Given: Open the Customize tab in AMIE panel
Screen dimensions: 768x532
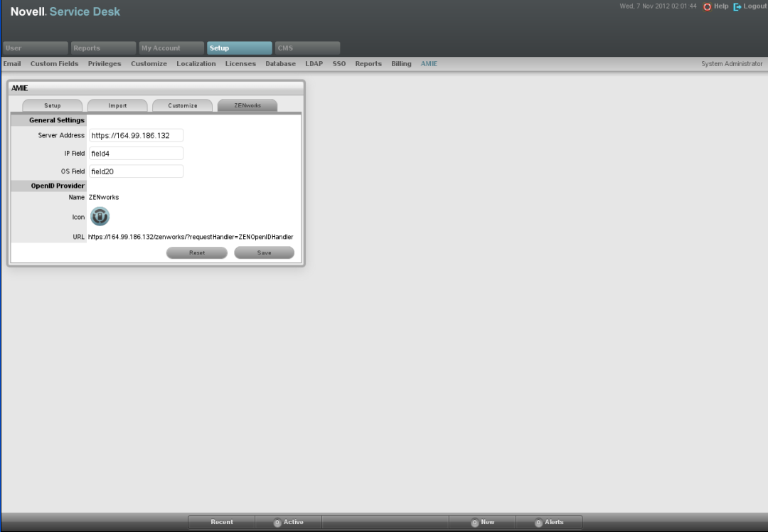Looking at the screenshot, I should tap(183, 106).
